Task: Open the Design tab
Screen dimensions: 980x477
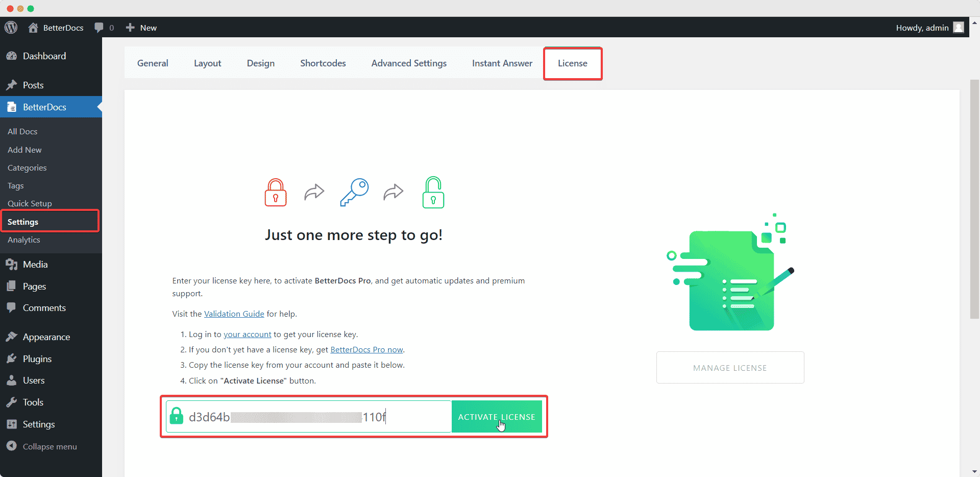Action: click(261, 63)
